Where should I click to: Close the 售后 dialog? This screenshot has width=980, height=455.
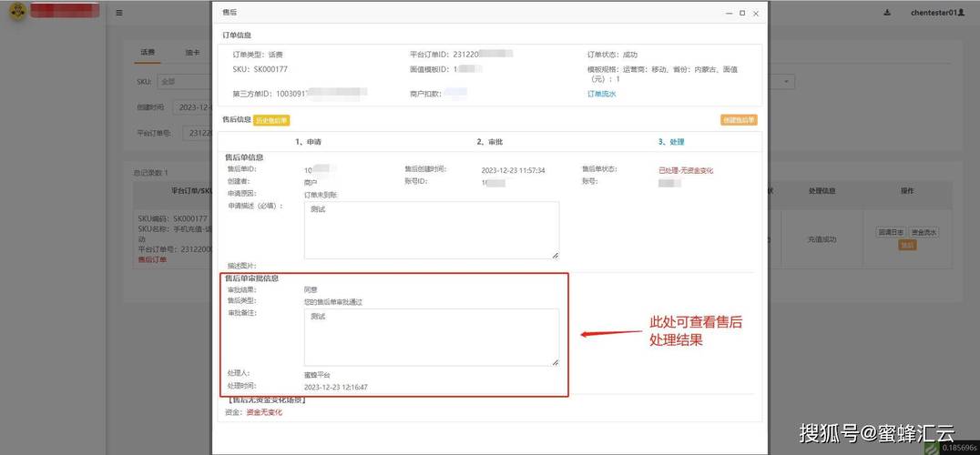(x=756, y=13)
